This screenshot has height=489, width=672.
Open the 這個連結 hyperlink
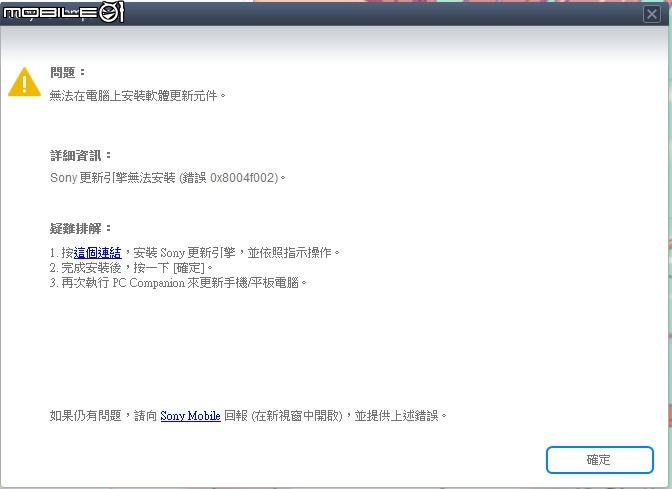98,253
